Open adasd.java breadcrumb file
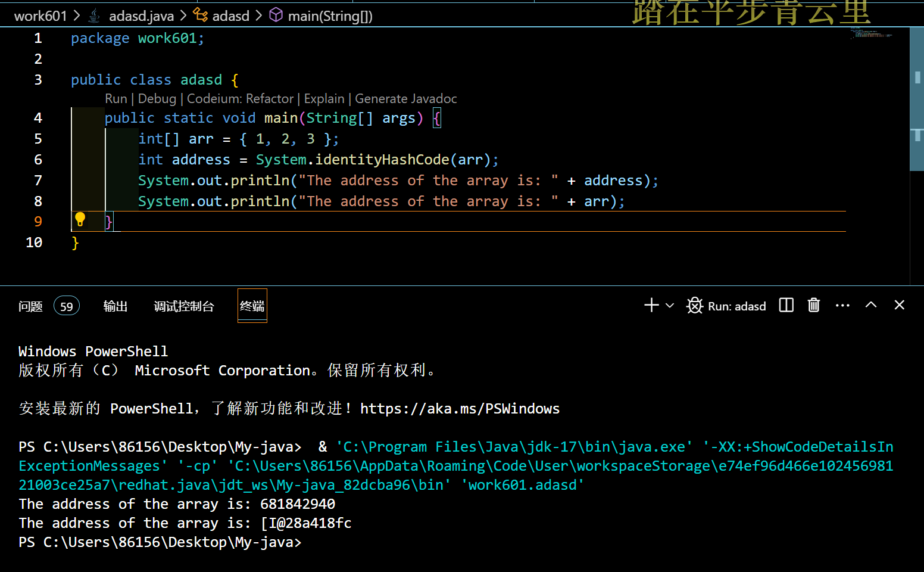This screenshot has width=924, height=572. coord(142,16)
